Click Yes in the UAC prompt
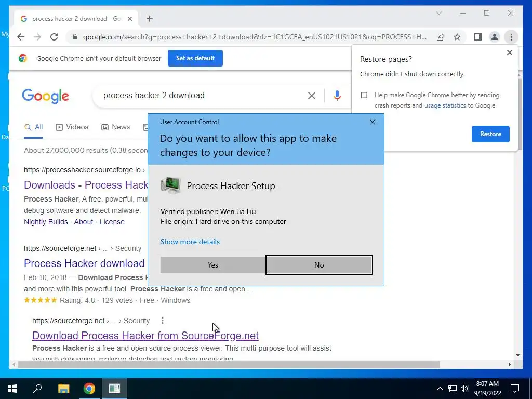 (212, 265)
